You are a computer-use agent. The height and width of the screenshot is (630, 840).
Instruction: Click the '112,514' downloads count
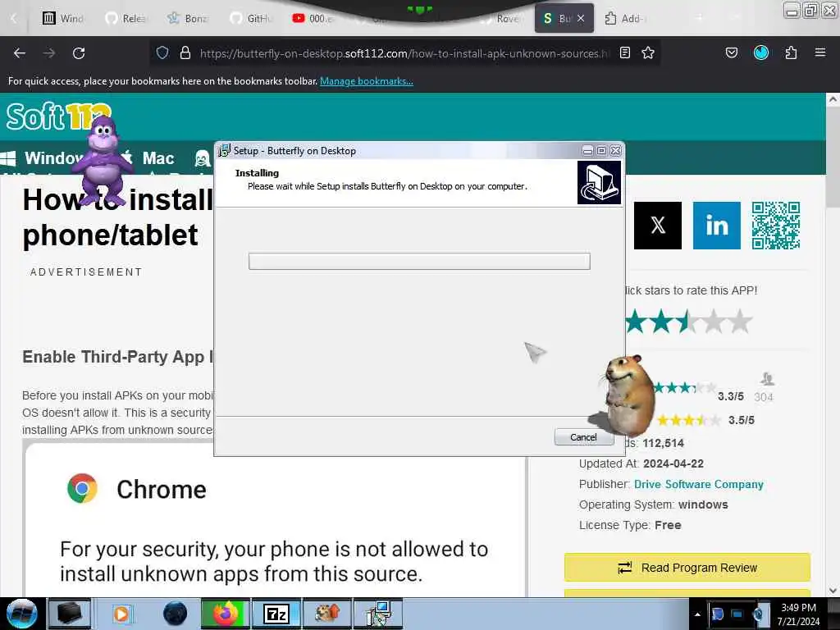pyautogui.click(x=663, y=444)
